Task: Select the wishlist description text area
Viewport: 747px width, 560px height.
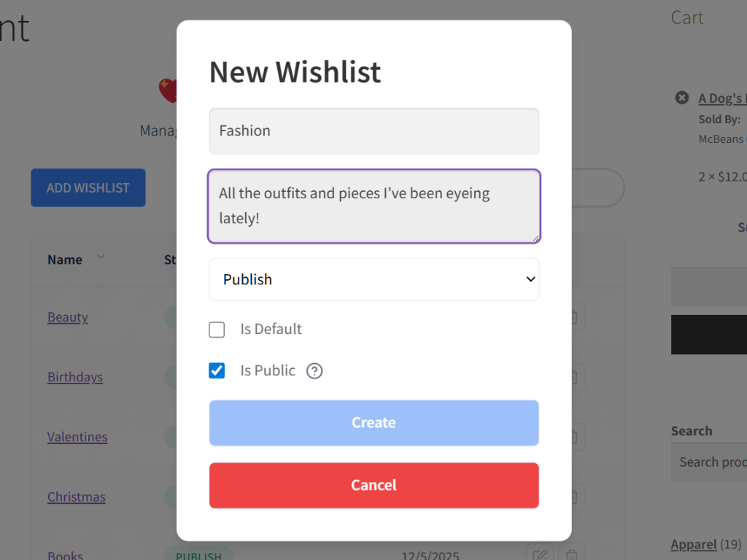Action: tap(373, 206)
